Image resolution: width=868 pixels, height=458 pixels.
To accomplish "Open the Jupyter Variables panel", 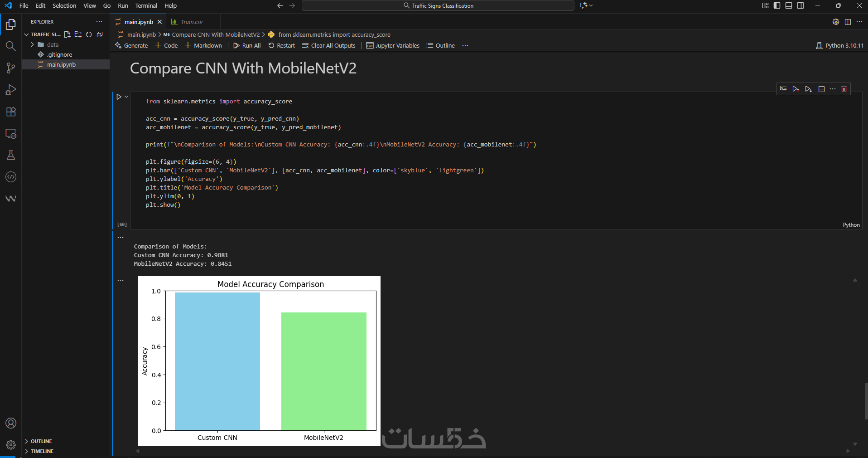I will [x=393, y=45].
